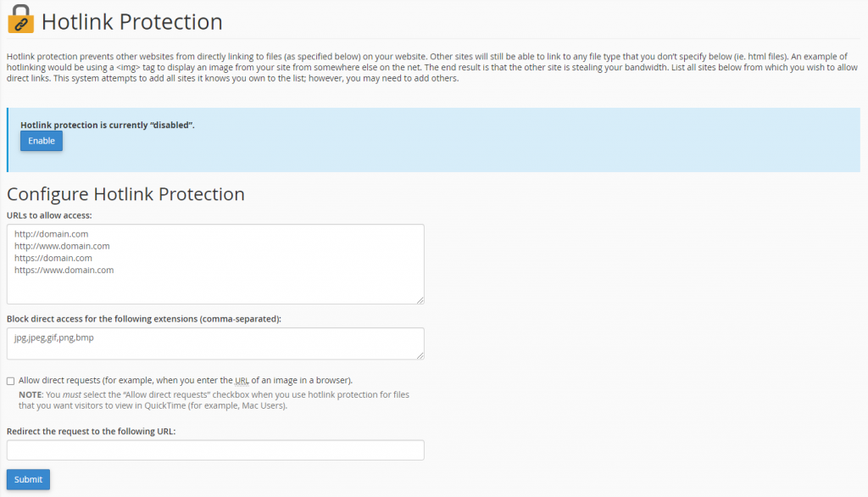868x497 pixels.
Task: Click the Configure Hotlink Protection heading
Action: [124, 194]
